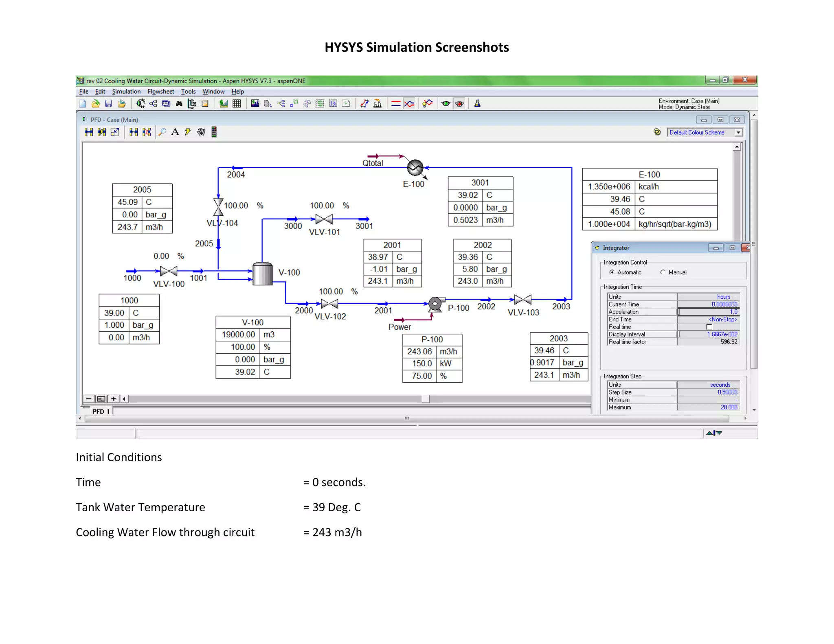Click the red Stop Integrator icon

pyautogui.click(x=459, y=104)
